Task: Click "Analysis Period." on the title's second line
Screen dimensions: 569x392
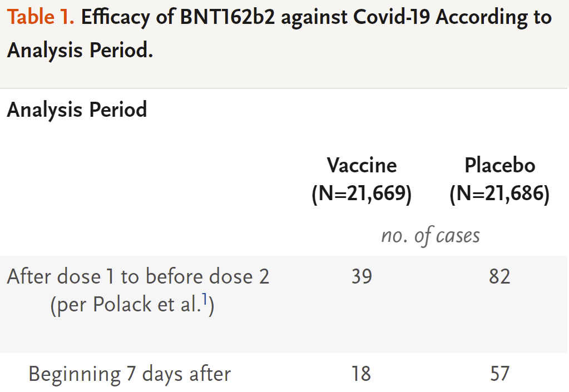Action: tap(80, 50)
